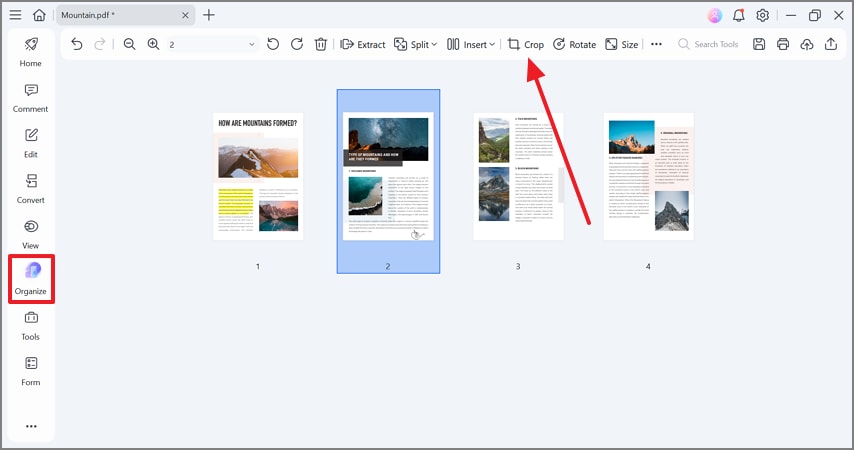Open the Insert dropdown

click(471, 45)
